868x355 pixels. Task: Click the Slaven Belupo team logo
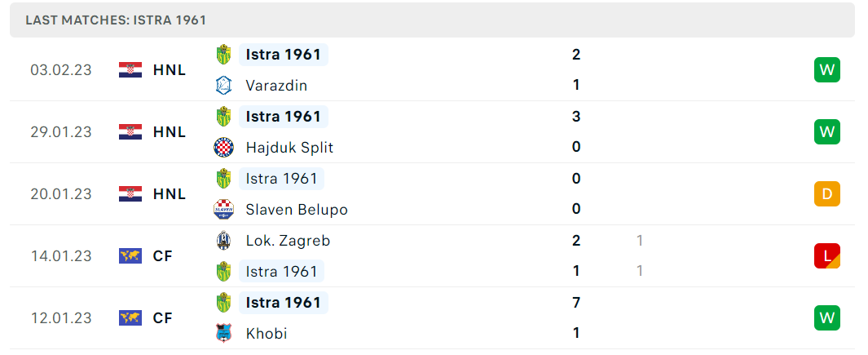pos(223,210)
